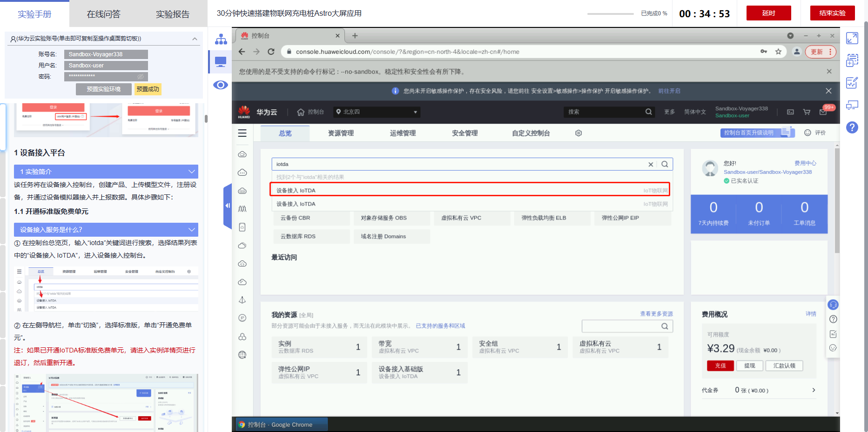
Task: Open the 简体中文 language menu
Action: [x=695, y=112]
